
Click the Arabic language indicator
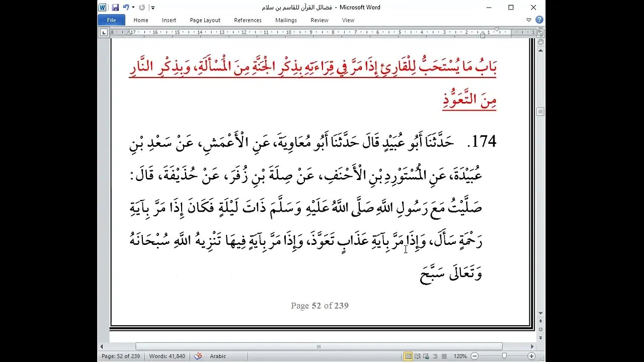218,356
